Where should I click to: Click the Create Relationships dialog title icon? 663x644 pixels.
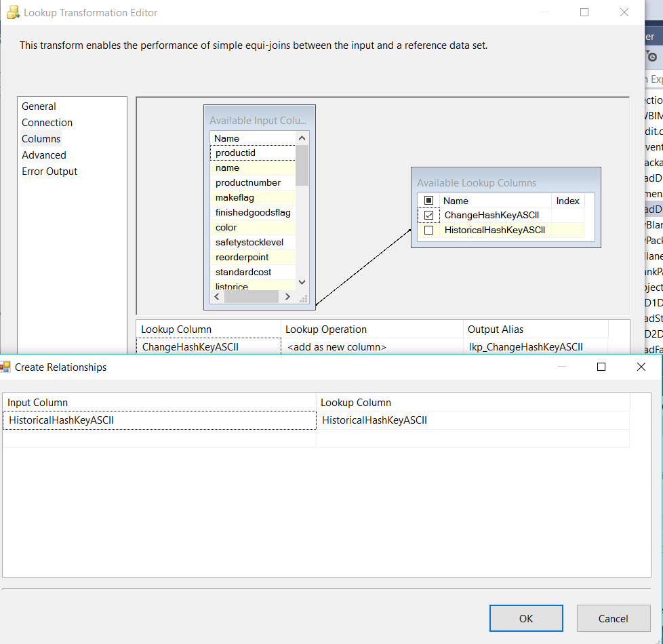coord(5,367)
